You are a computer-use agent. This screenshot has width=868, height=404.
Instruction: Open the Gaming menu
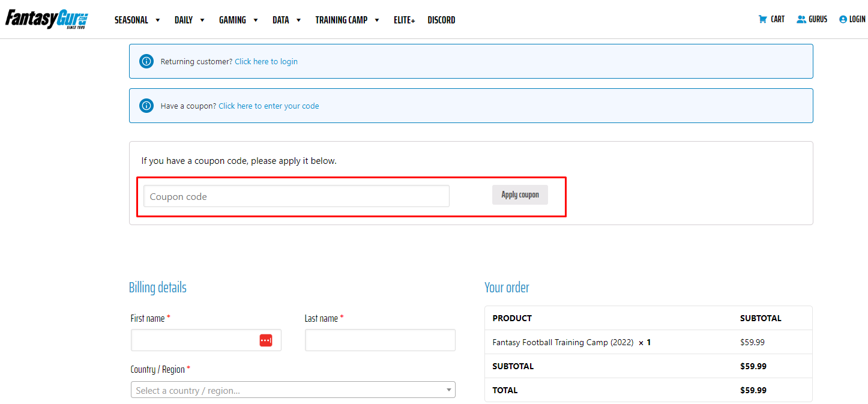tap(232, 20)
